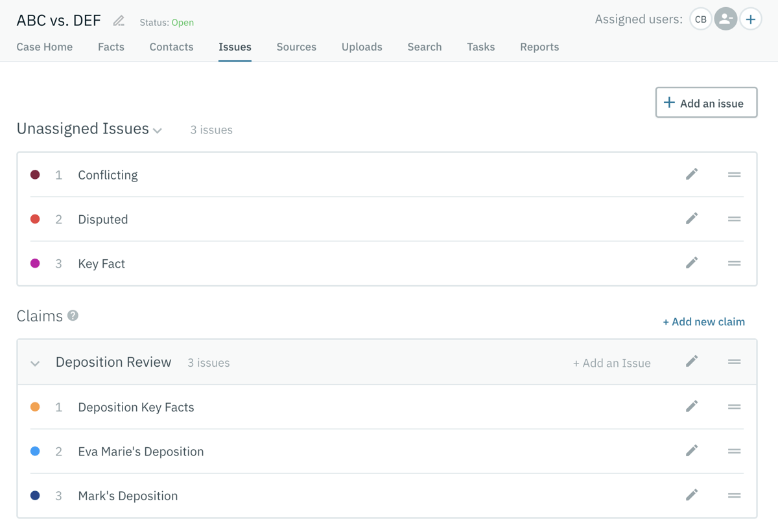The height and width of the screenshot is (532, 778).
Task: Go to the Sources tab
Action: 296,47
